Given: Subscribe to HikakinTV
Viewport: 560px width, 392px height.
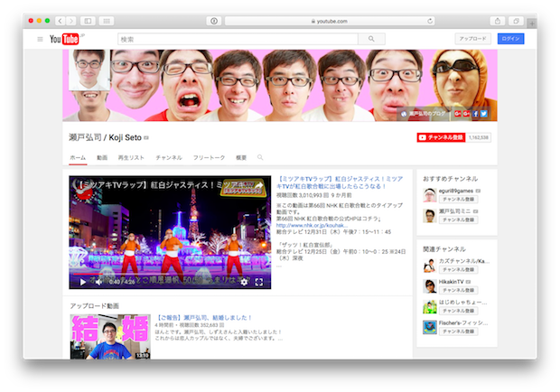Looking at the screenshot, I should pos(458,290).
